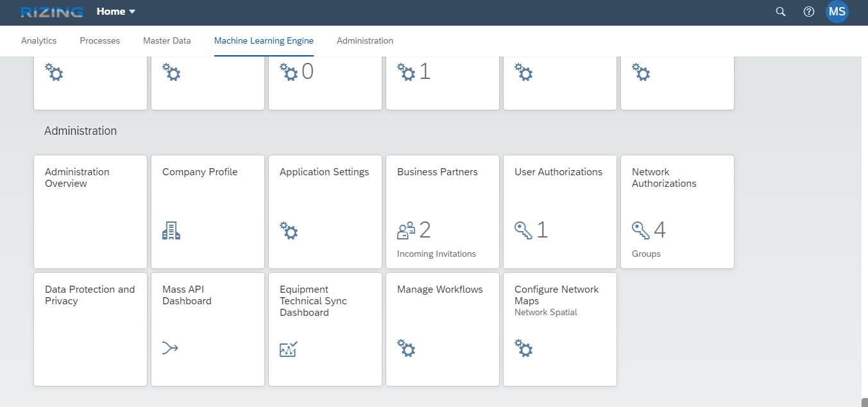Switch to the Analytics tab

point(39,40)
